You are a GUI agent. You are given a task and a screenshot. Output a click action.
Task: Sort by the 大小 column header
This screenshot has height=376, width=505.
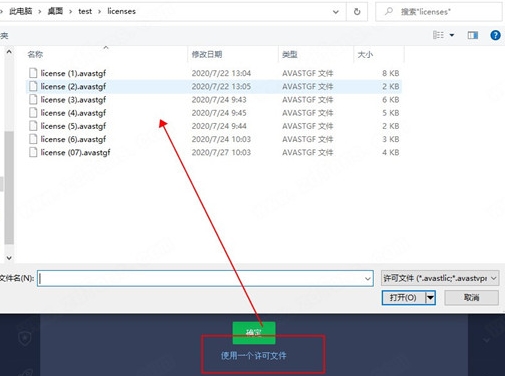pos(365,54)
